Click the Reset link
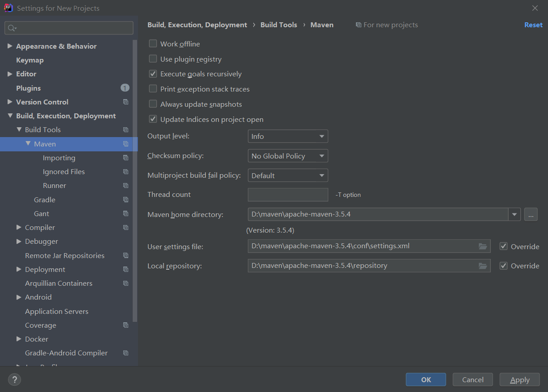 pyautogui.click(x=533, y=25)
